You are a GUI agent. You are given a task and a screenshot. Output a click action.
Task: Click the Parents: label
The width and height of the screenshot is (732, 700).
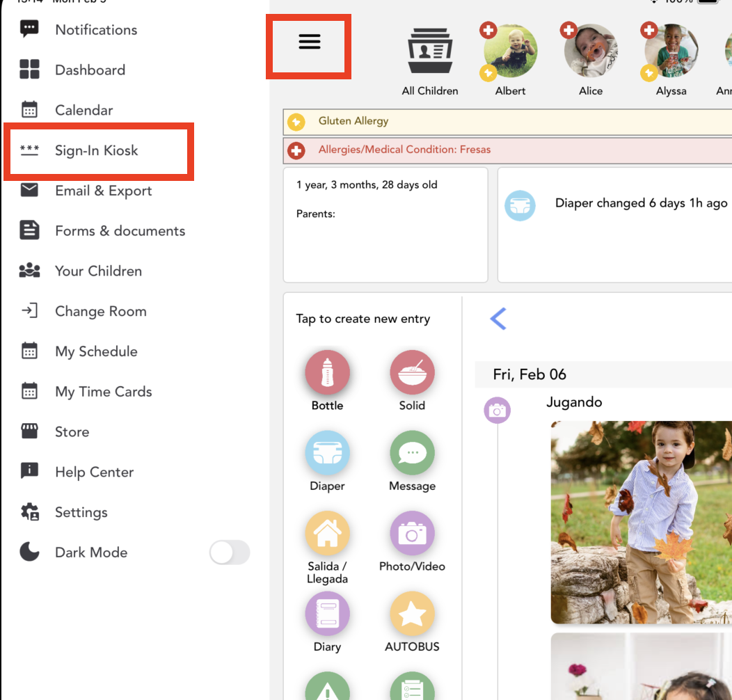(316, 214)
